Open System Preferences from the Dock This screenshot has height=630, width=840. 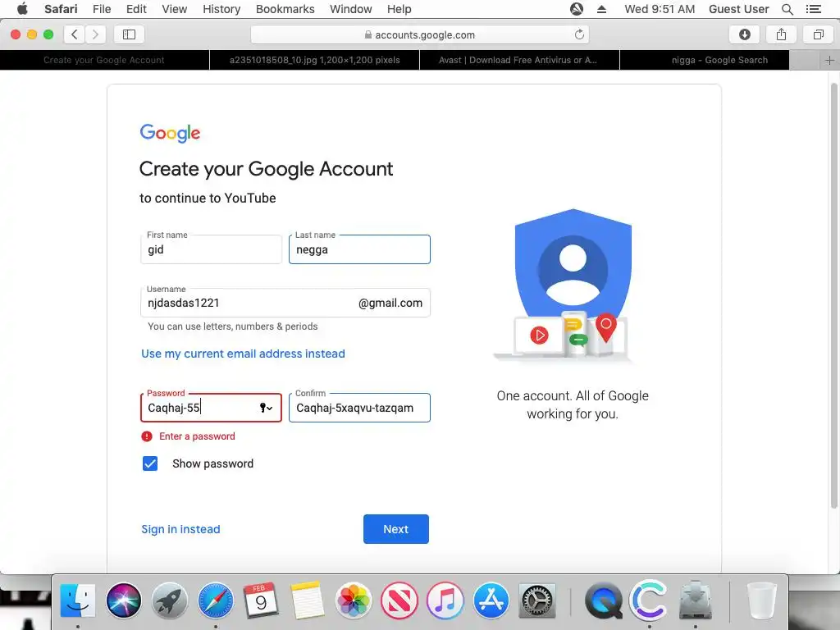[x=536, y=600]
